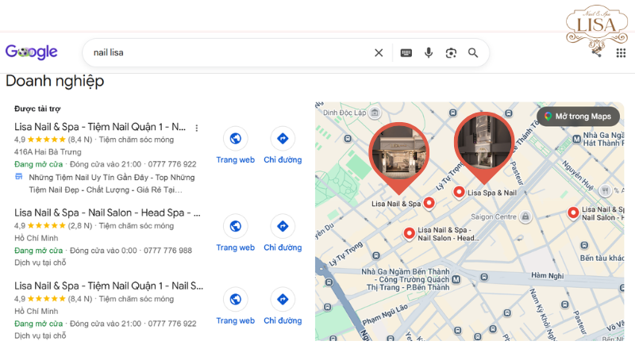Search by image with the camera lens icon
Image resolution: width=635 pixels, height=364 pixels.
pos(451,52)
